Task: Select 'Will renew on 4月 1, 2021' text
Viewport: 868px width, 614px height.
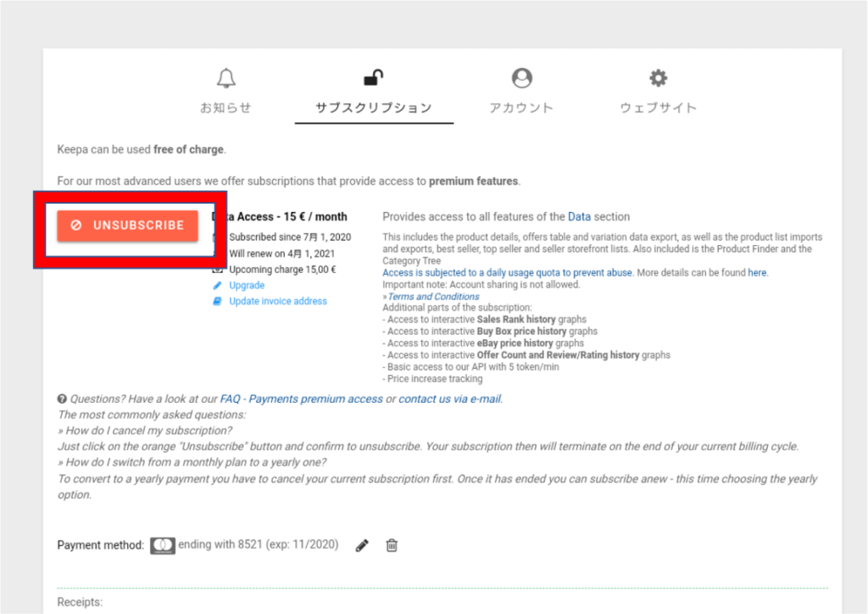Action: click(281, 254)
